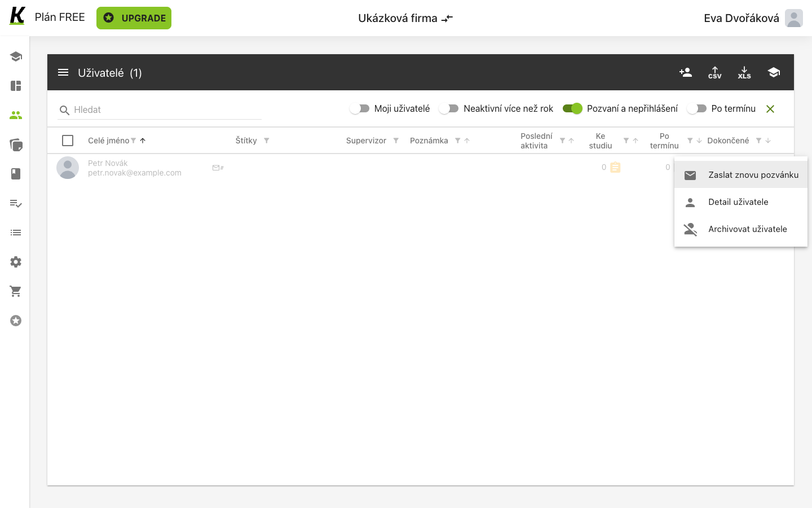Screen dimensions: 812x508
Task: Sort by the Poznámka column arrow
Action: pos(467,141)
